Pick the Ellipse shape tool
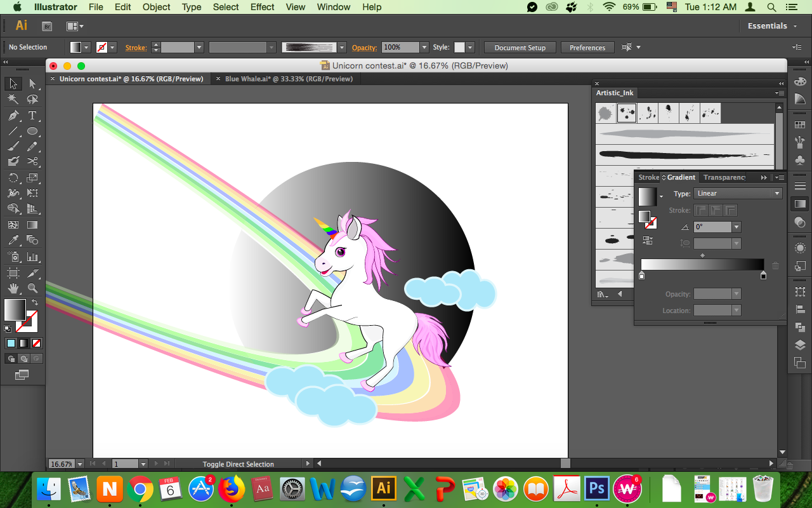Image resolution: width=812 pixels, height=508 pixels. tap(32, 131)
